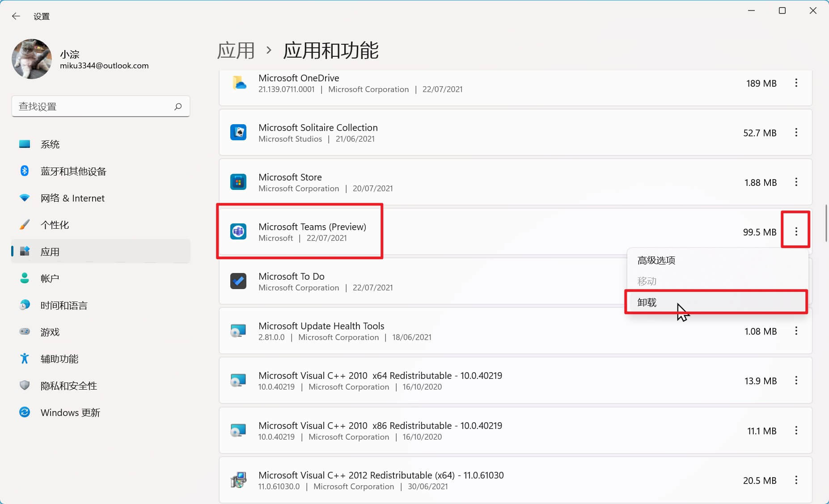Select Windows 更新 in the sidebar
This screenshot has height=504, width=829.
70,412
